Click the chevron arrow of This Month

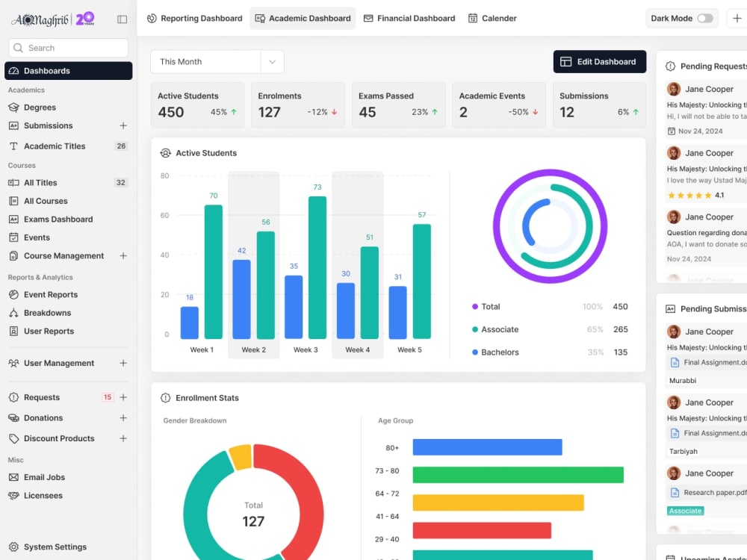(x=272, y=62)
